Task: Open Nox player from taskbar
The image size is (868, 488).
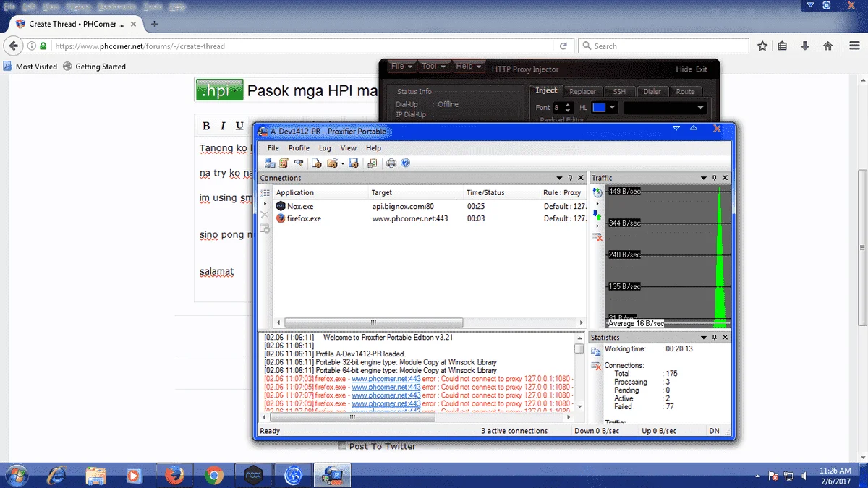Action: pos(252,475)
